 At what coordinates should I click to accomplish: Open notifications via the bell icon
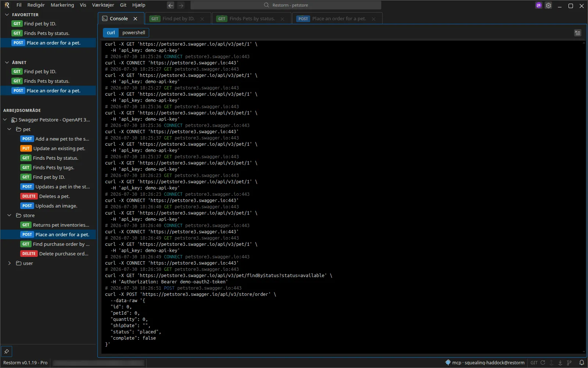click(x=582, y=362)
